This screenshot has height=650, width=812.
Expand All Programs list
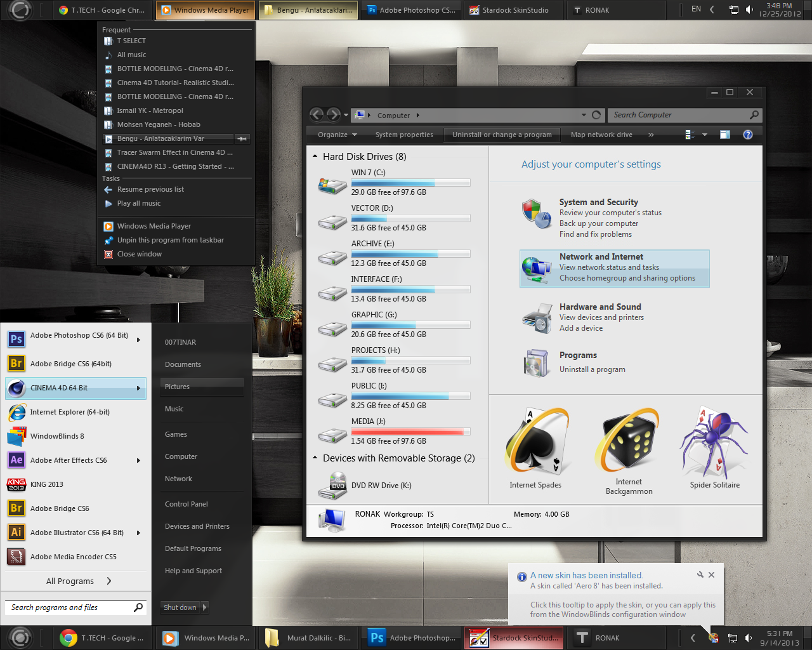point(79,581)
